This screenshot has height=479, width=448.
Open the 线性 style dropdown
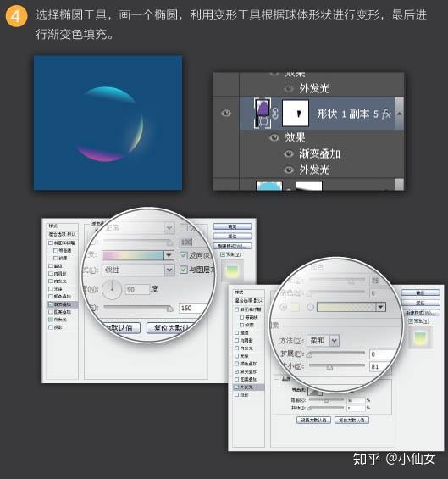point(169,270)
